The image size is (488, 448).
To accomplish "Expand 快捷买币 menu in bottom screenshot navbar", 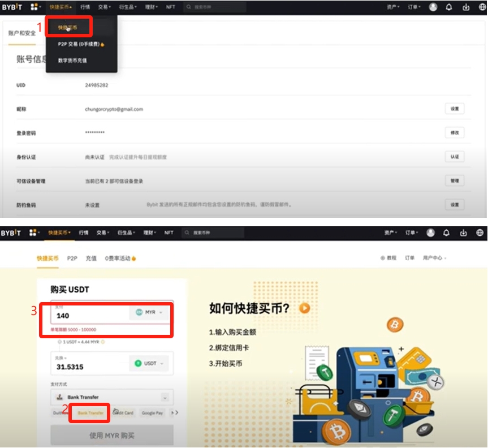I will tap(59, 232).
